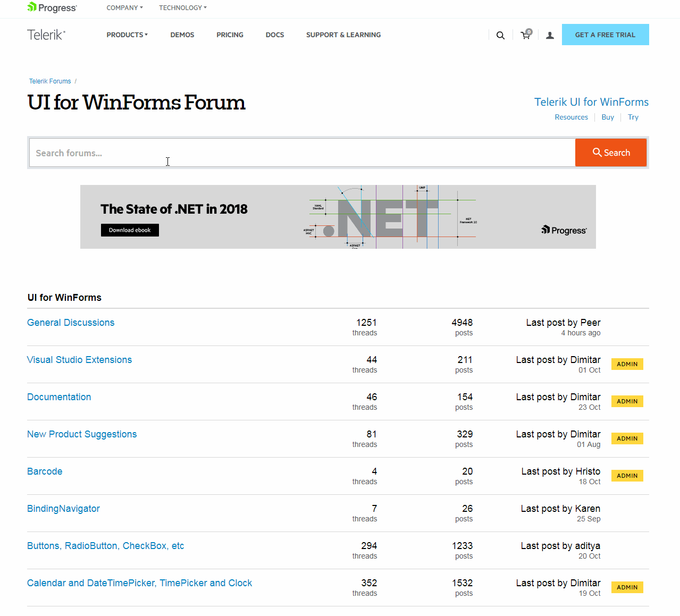Click the user account icon
The width and height of the screenshot is (680, 616).
[x=550, y=35]
